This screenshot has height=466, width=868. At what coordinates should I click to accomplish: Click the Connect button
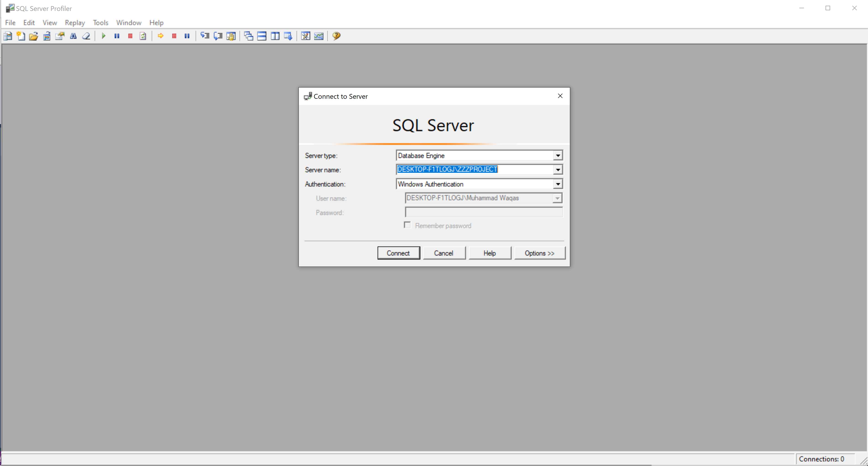pos(398,253)
